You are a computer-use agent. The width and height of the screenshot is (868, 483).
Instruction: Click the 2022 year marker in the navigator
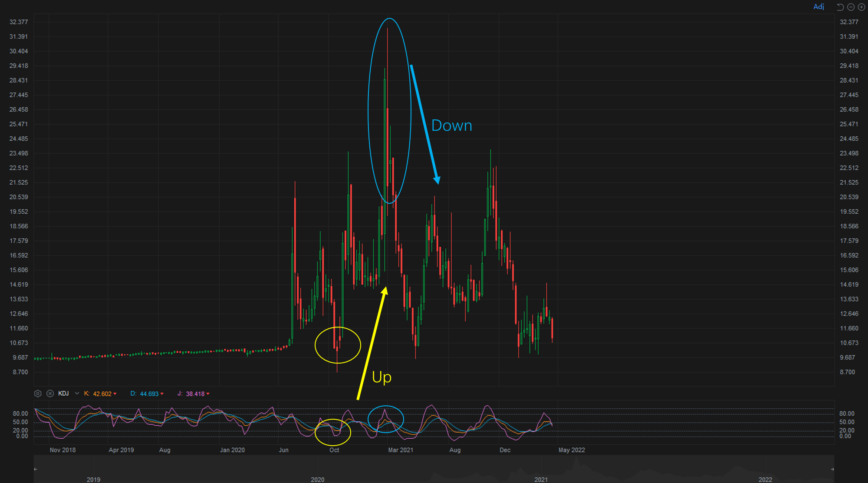pos(765,480)
